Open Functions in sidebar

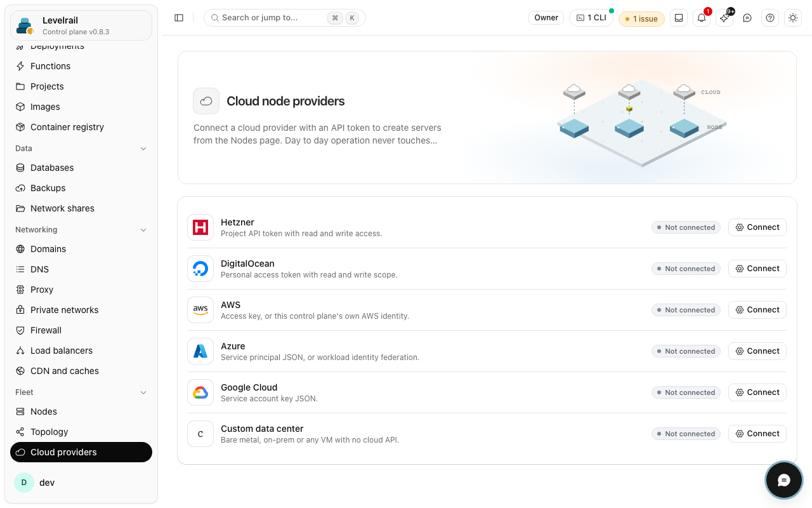point(81,66)
